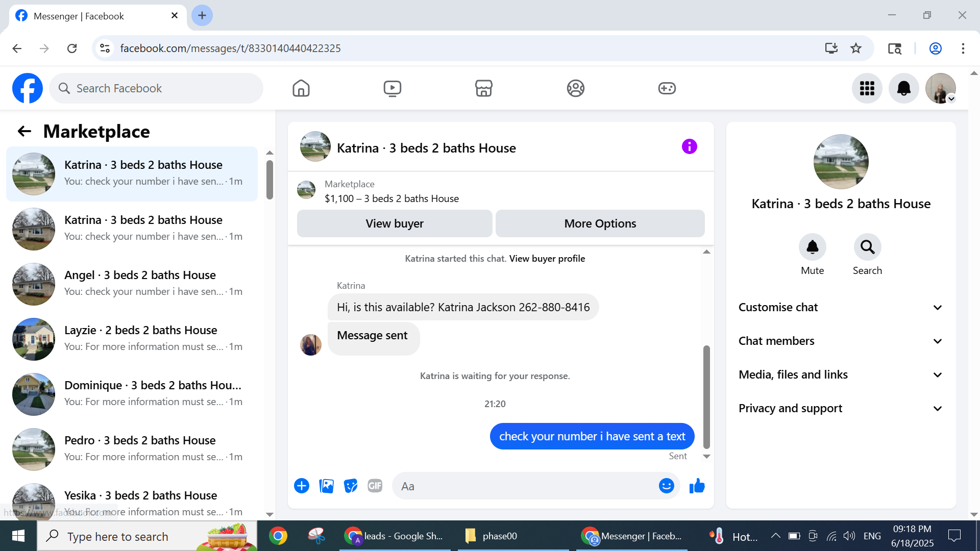Open the Groups icon in top navigation
This screenshot has height=551, width=980.
575,88
